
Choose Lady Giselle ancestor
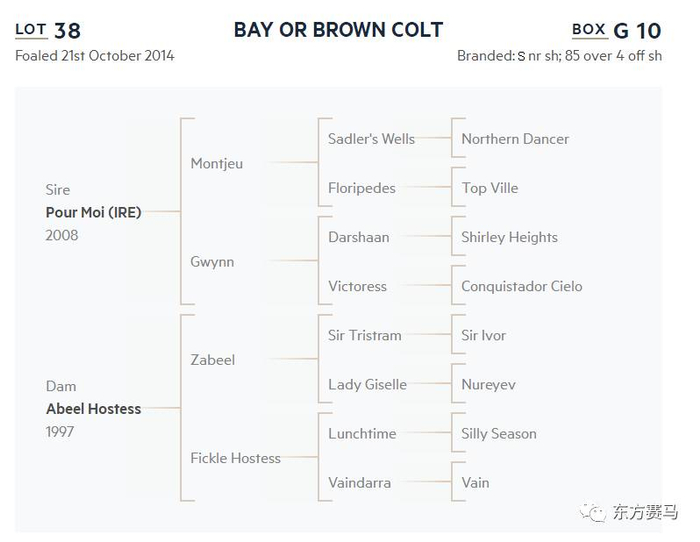point(367,384)
